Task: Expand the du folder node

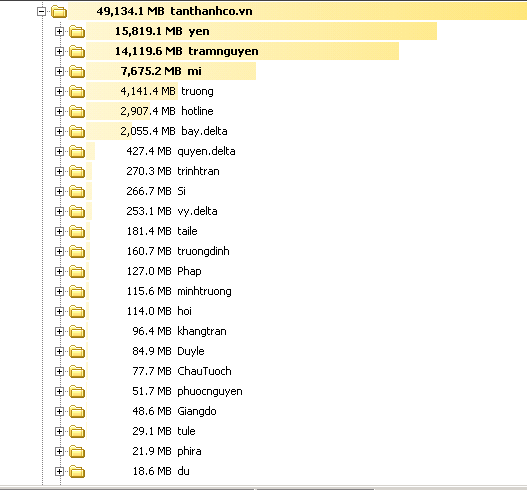Action: pos(59,472)
